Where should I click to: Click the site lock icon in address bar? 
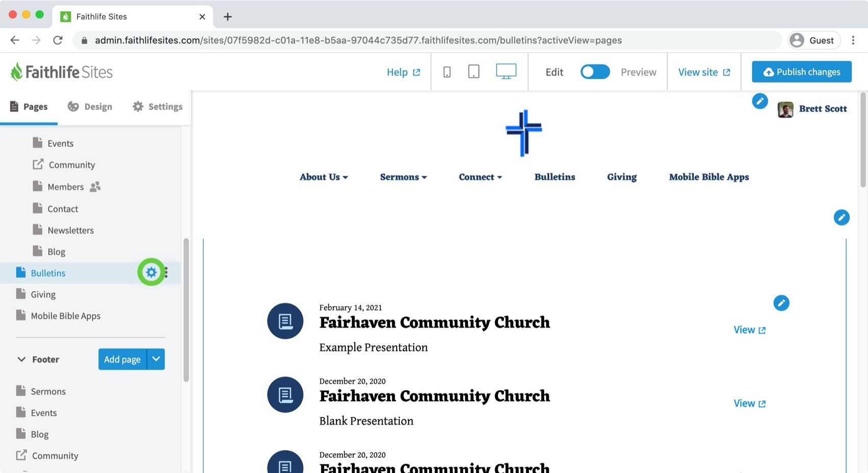pyautogui.click(x=85, y=40)
